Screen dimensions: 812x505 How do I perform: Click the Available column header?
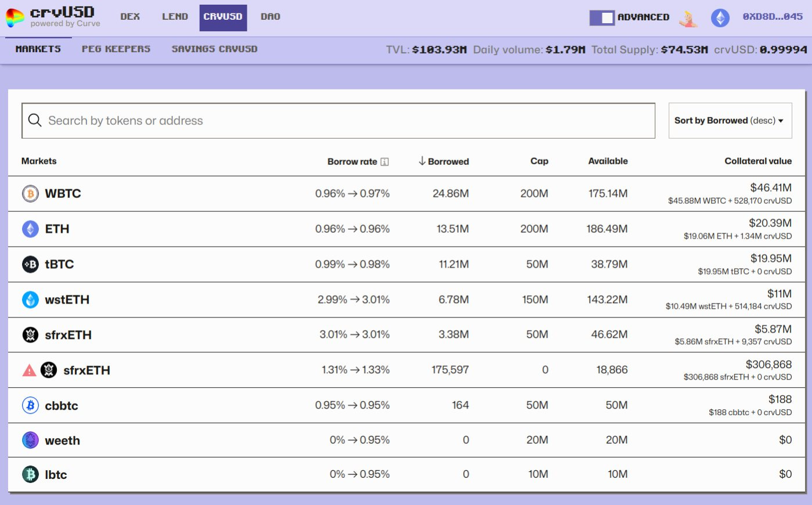[608, 161]
